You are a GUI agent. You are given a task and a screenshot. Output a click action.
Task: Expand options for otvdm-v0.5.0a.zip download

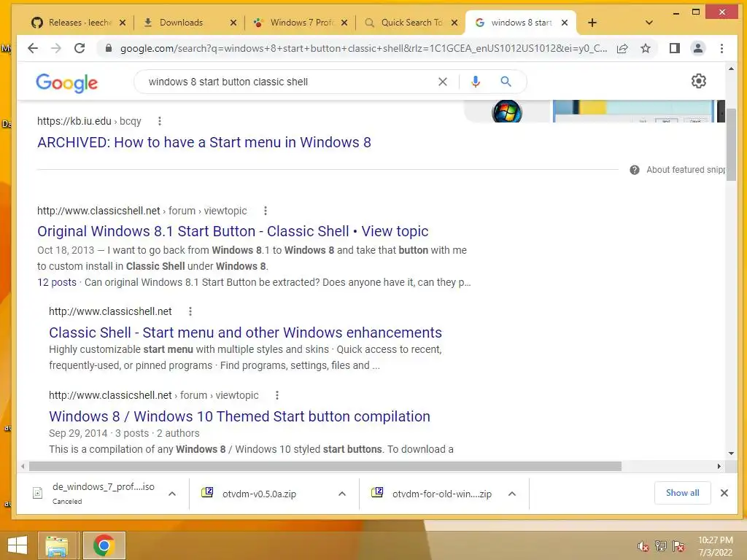tap(342, 494)
